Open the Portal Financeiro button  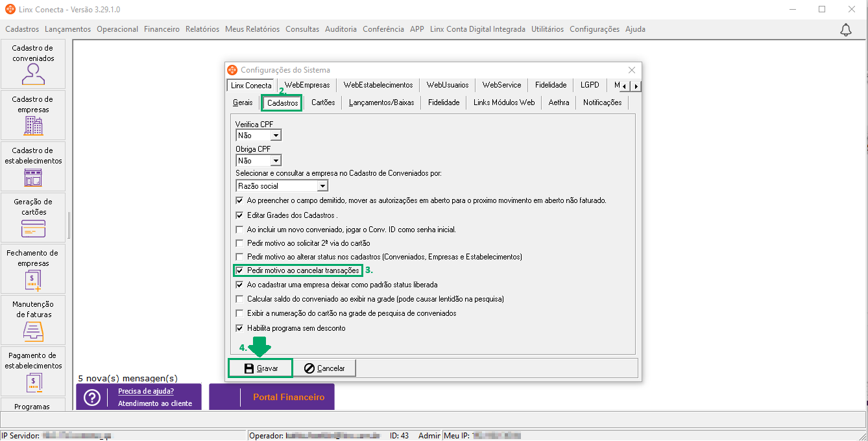point(272,397)
